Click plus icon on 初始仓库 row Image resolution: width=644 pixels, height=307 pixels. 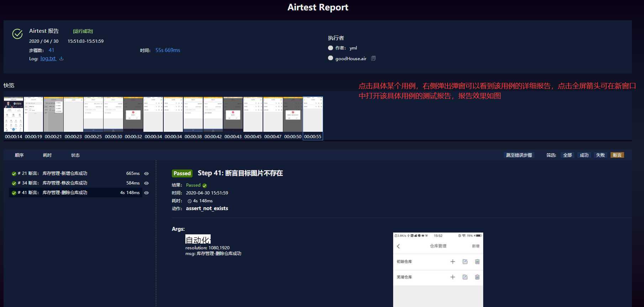click(453, 261)
